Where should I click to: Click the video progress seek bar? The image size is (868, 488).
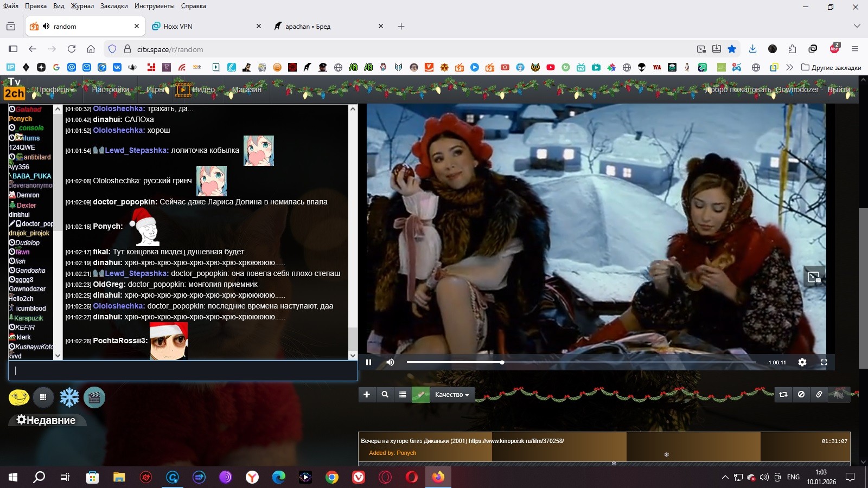coord(580,362)
